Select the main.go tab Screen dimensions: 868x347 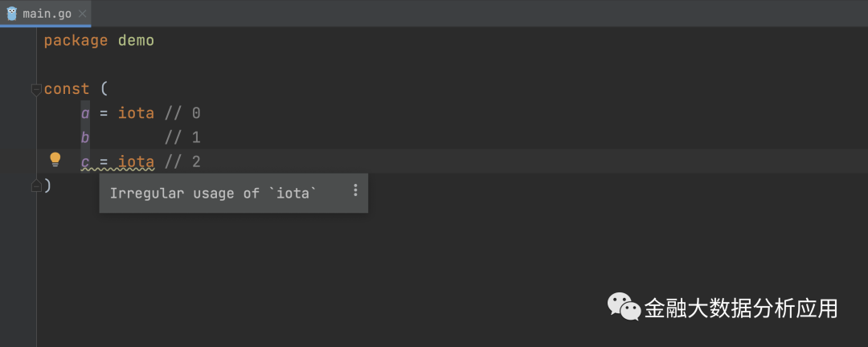(45, 14)
